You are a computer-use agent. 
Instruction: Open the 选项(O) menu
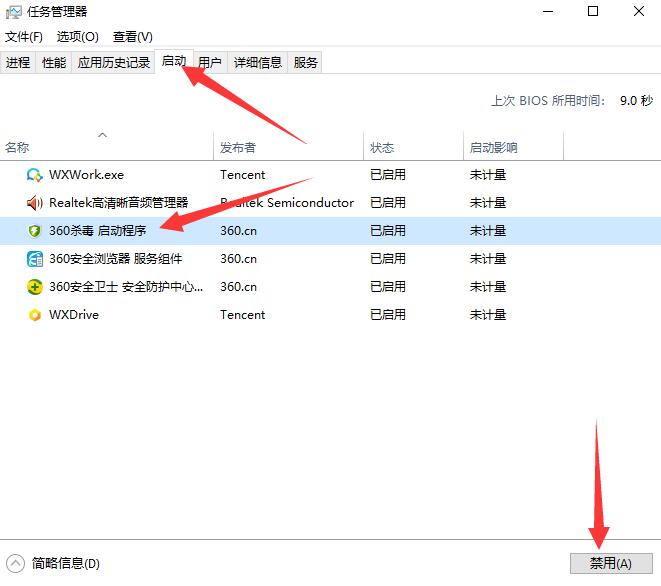tap(78, 37)
